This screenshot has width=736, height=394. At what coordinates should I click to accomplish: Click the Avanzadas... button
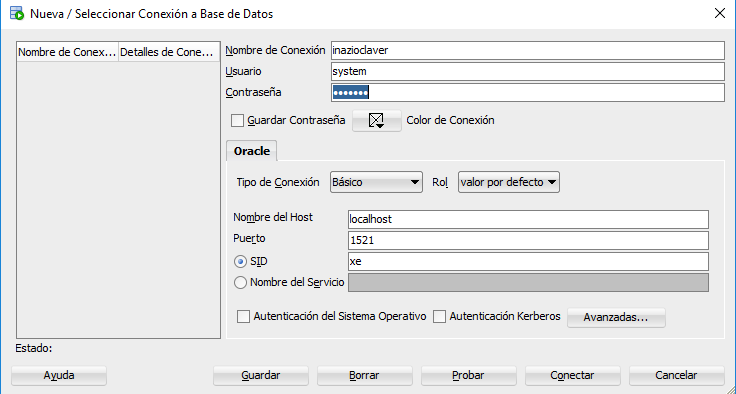[616, 317]
